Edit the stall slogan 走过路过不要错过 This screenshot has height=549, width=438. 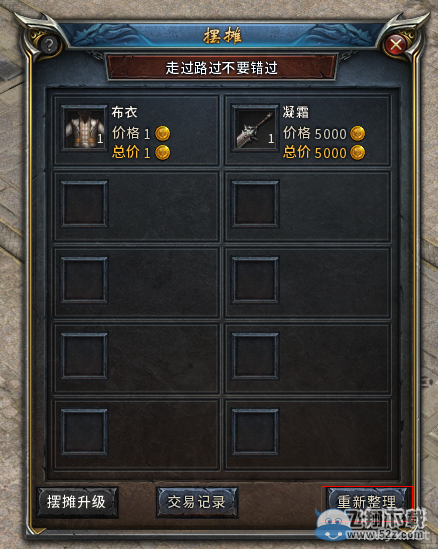click(221, 68)
